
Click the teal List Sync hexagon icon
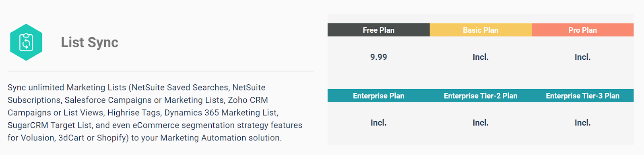pos(26,42)
